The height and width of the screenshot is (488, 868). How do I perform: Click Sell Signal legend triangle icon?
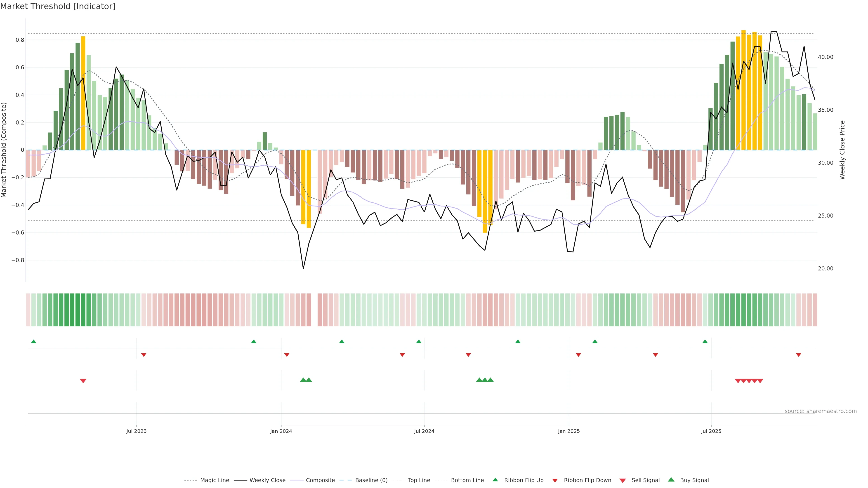coord(623,481)
